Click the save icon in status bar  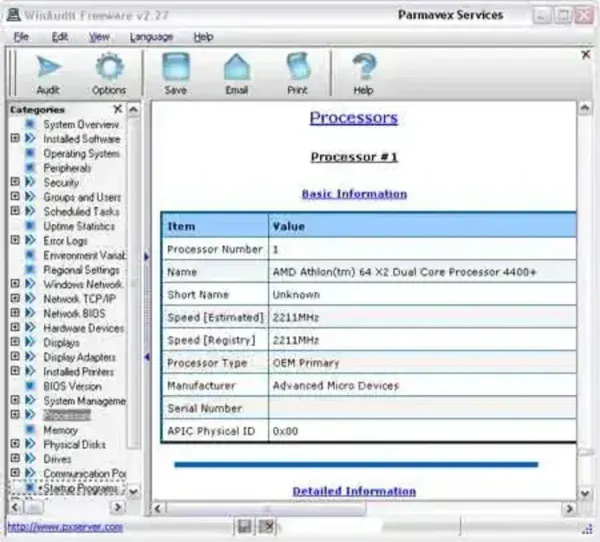click(x=245, y=527)
